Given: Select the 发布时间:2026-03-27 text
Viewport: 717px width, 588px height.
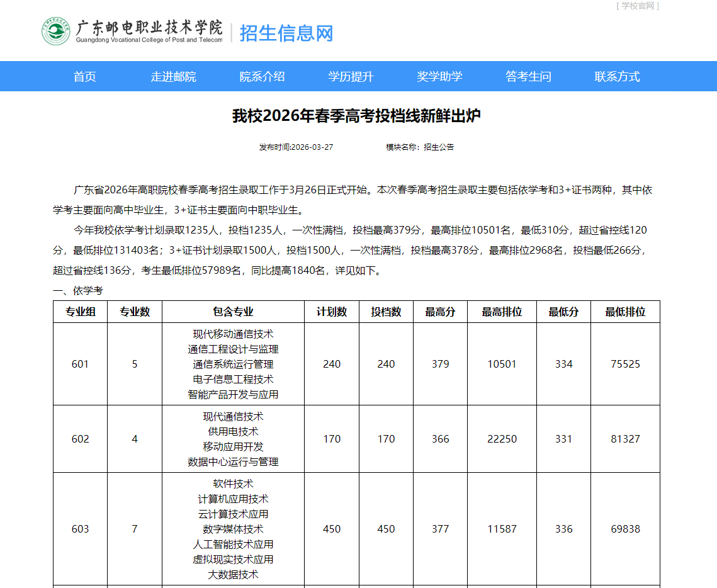Looking at the screenshot, I should [x=296, y=147].
